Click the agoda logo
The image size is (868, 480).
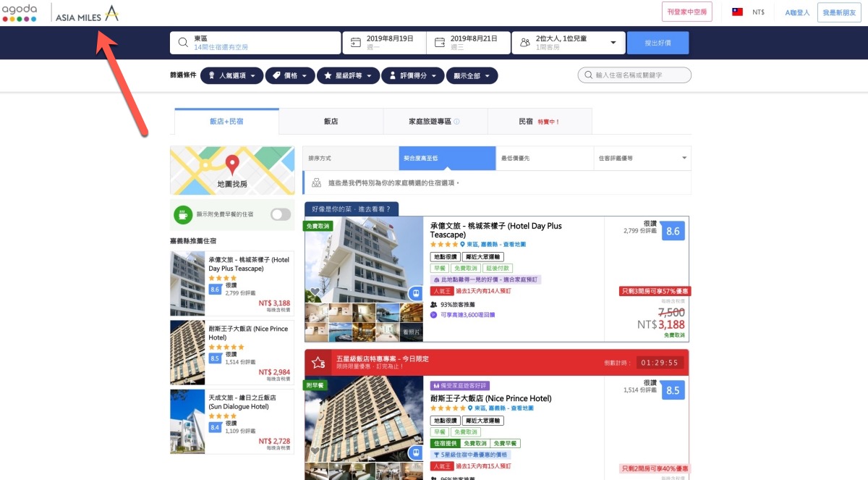click(x=20, y=12)
